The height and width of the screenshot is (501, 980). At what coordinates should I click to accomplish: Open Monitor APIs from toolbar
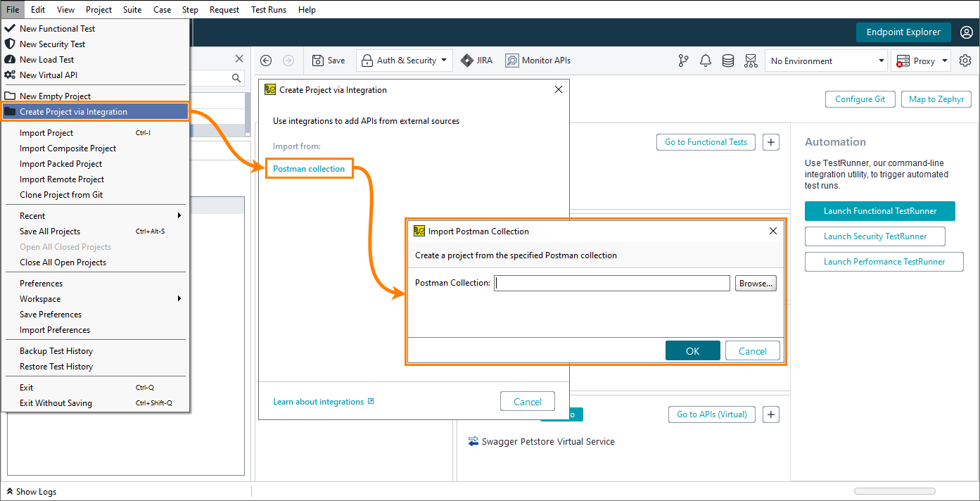pyautogui.click(x=538, y=61)
